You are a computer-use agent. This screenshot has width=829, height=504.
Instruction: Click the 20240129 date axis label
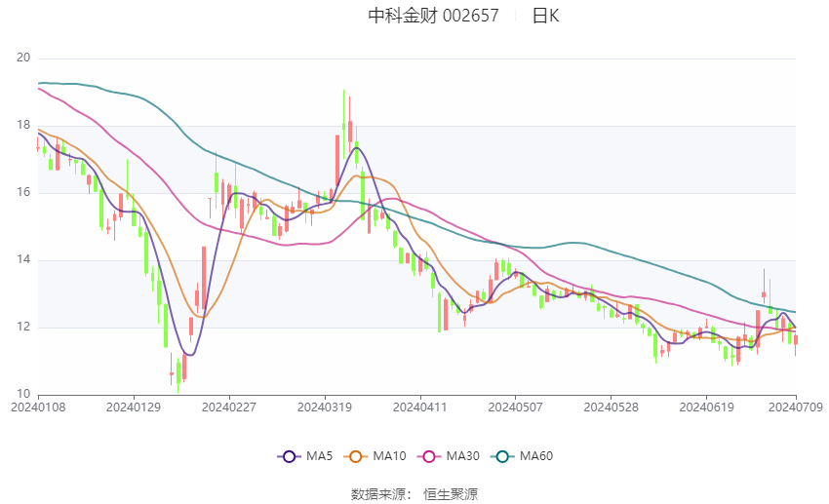[134, 407]
